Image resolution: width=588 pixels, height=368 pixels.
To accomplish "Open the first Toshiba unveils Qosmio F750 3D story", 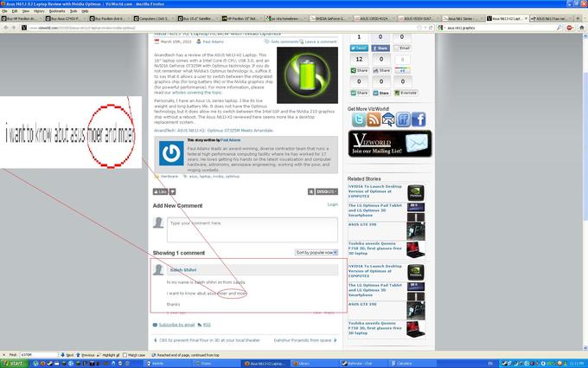I will tap(375, 249).
